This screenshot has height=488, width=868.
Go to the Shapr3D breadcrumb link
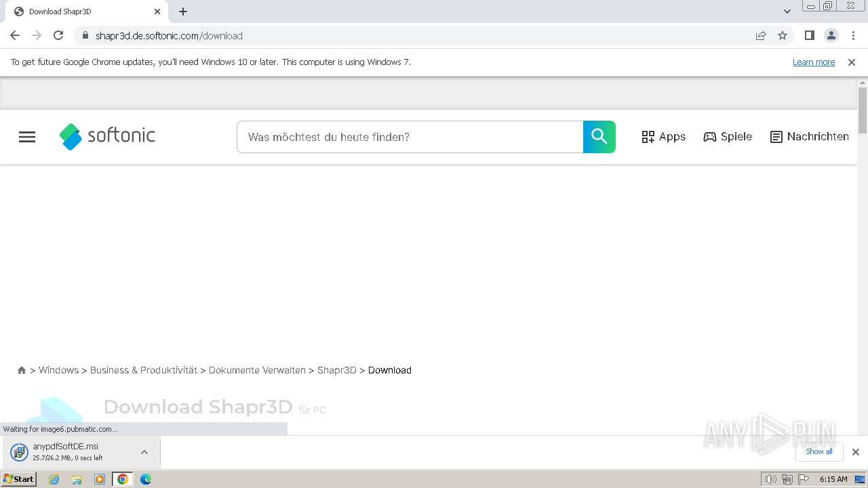pyautogui.click(x=337, y=370)
